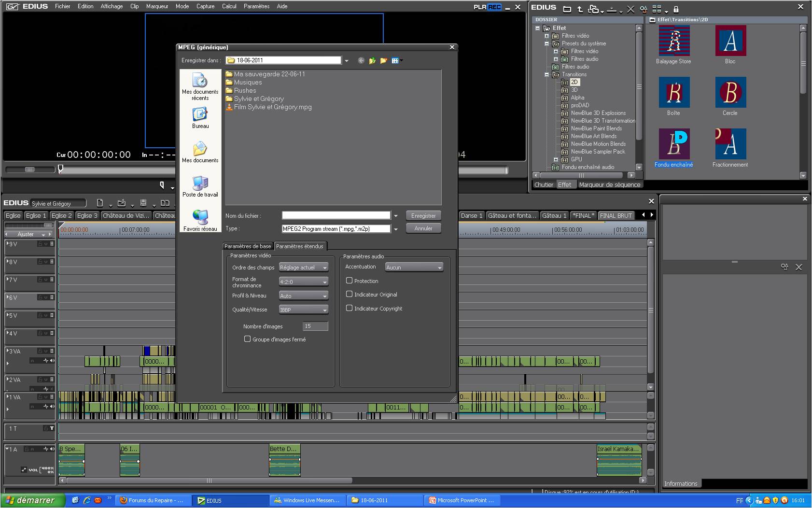Switch to Paramètres de base tab

[x=248, y=246]
